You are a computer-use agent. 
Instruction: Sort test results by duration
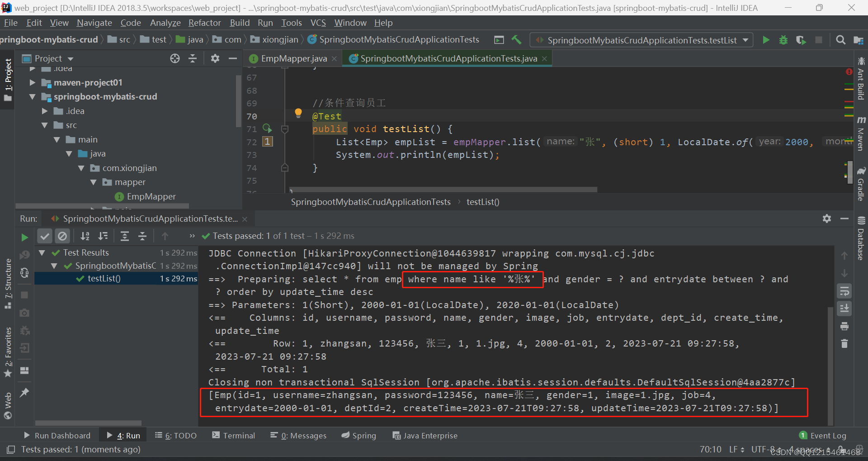click(103, 236)
